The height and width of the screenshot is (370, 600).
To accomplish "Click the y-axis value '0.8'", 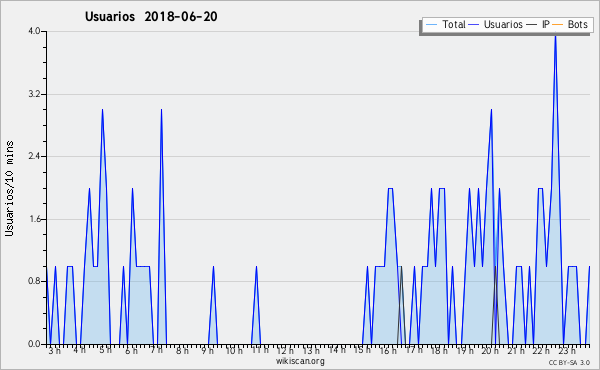I will 34,282.
